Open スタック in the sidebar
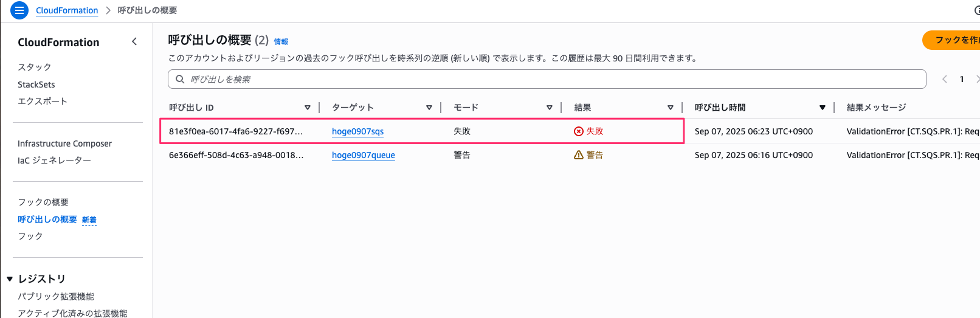Image resolution: width=980 pixels, height=318 pixels. tap(35, 67)
